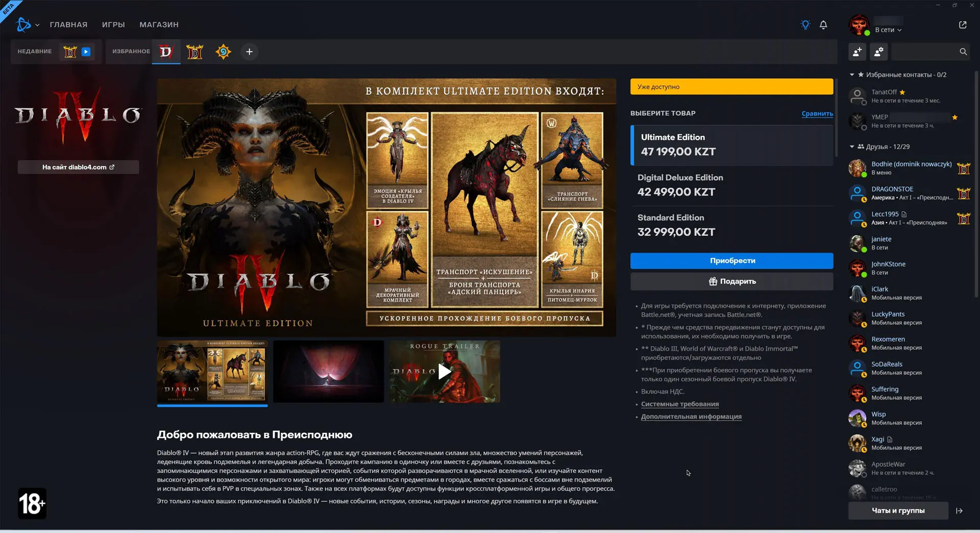Click Diablo icon beside Bodhie
Image resolution: width=980 pixels, height=533 pixels.
click(964, 168)
